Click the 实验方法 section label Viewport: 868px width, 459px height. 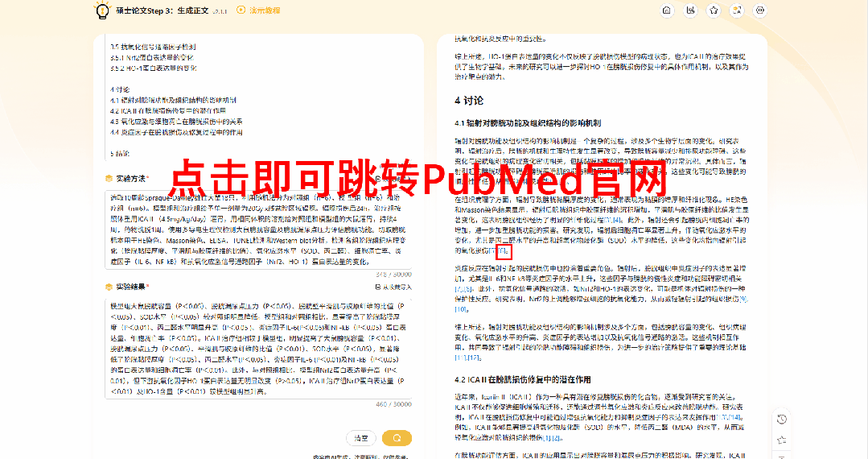[x=130, y=179]
